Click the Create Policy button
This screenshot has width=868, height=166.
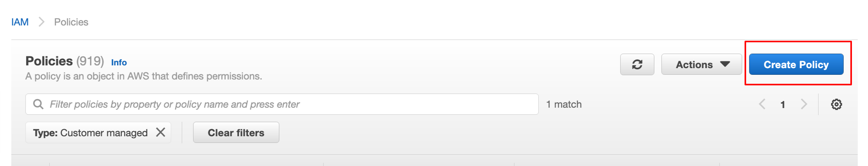click(x=796, y=65)
